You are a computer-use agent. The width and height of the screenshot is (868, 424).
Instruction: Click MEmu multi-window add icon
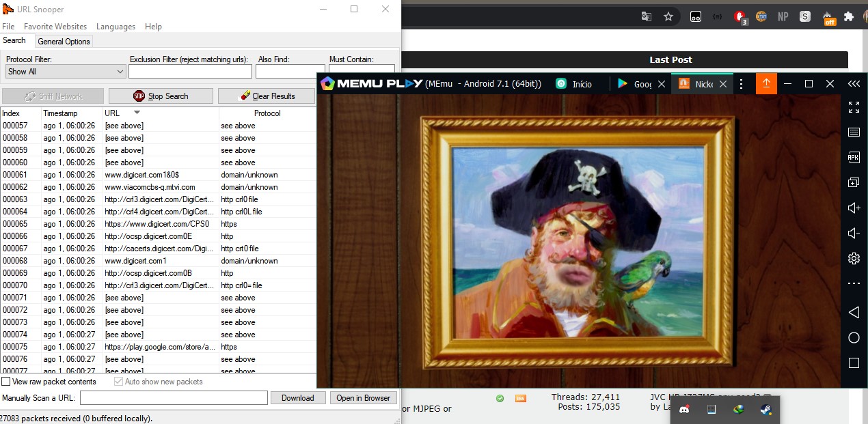pyautogui.click(x=854, y=182)
